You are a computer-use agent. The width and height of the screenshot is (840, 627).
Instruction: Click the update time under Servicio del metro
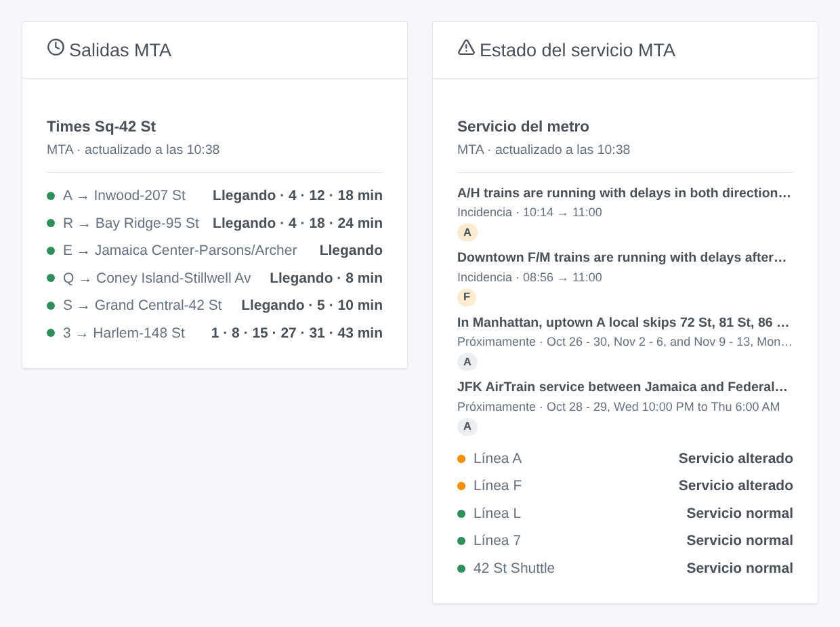tap(543, 150)
